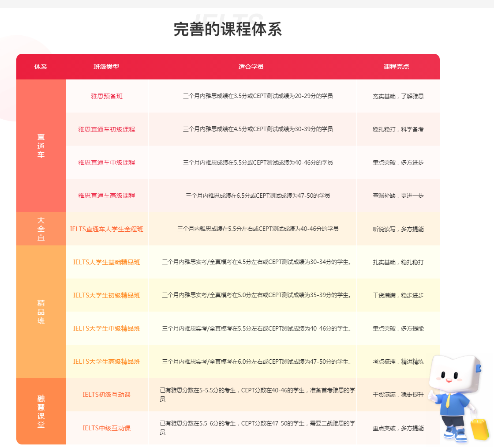
Task: Click the 4.5分 CEPT 30-39分的学员 description
Action: click(x=258, y=129)
